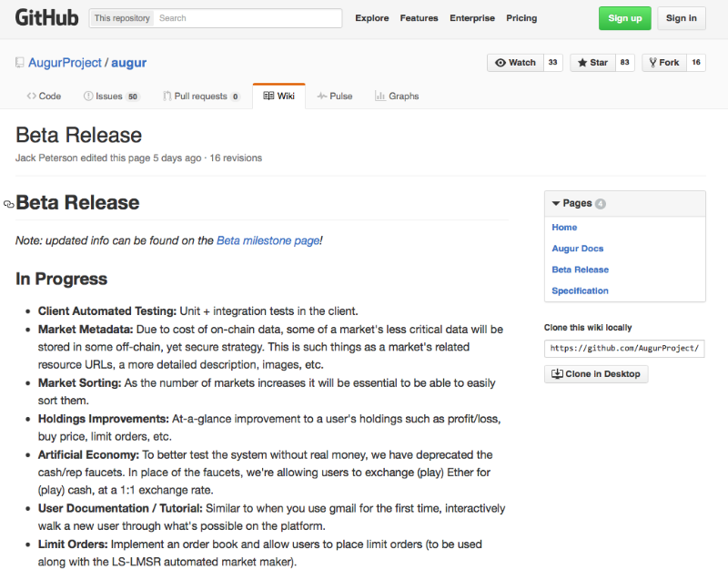
Task: Open the Pull requests tab
Action: [x=201, y=97]
